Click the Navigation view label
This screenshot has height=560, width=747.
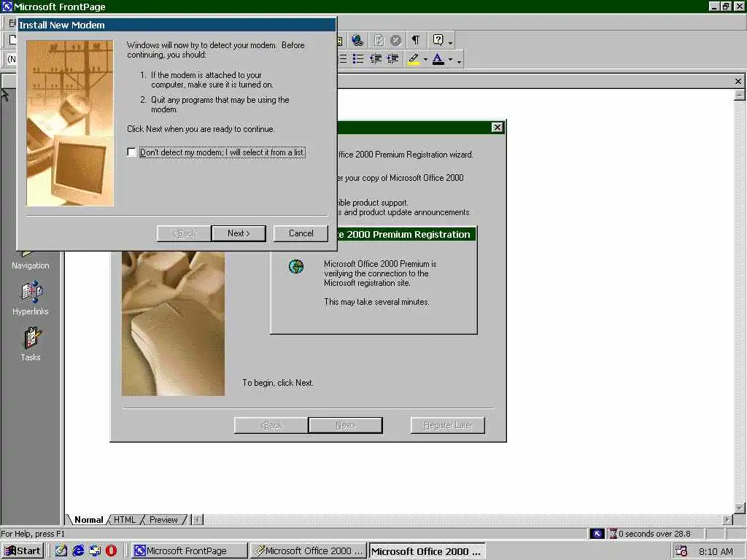click(31, 265)
